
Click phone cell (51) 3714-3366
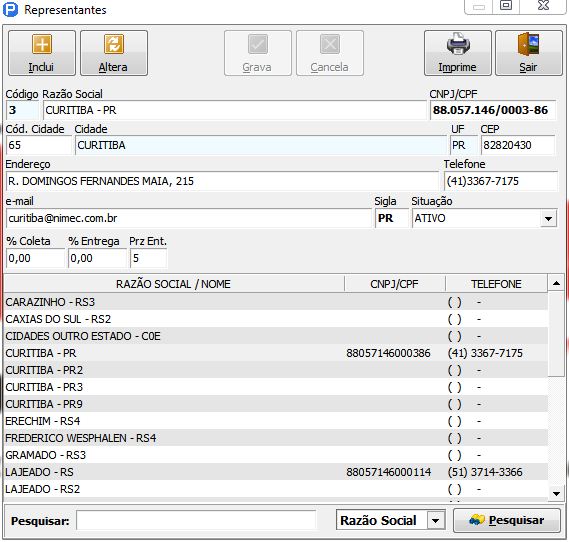[x=485, y=472]
